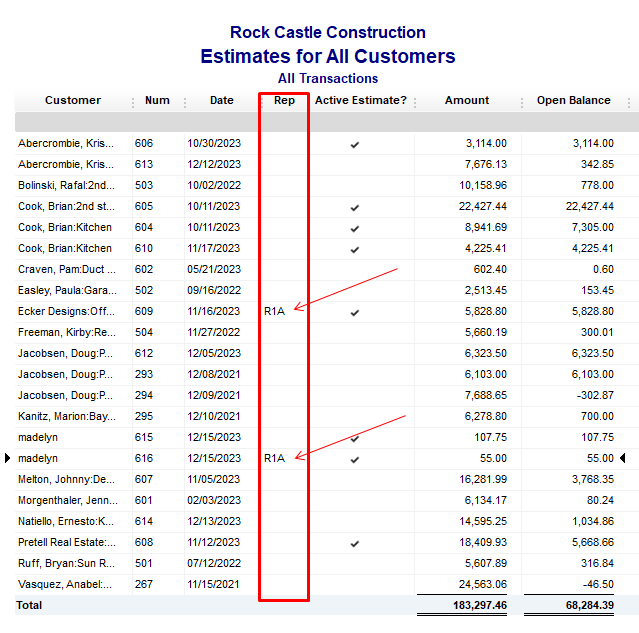Select customer madelyn on estimate 615 row
The width and height of the screenshot is (639, 633).
[x=38, y=437]
